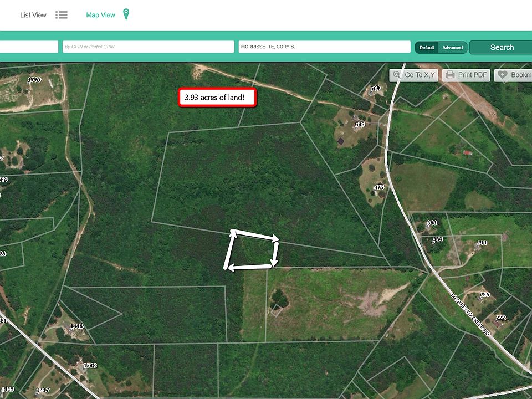
Task: Switch to List View
Action: coord(33,15)
